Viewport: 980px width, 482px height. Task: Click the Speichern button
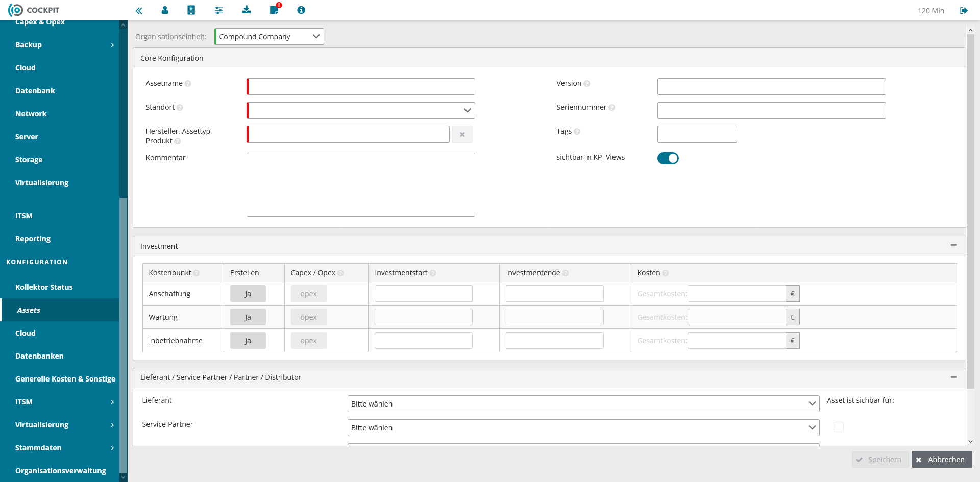880,460
